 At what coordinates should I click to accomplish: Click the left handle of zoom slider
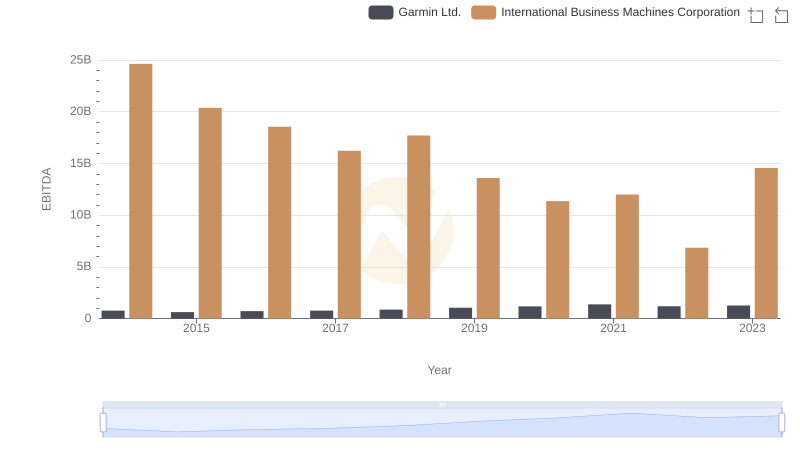pos(103,423)
